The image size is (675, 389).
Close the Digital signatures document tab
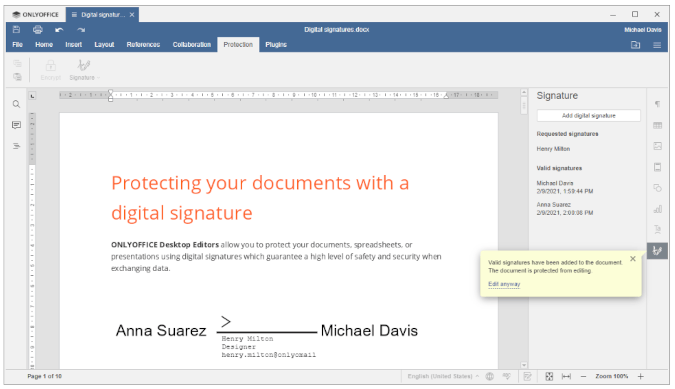(132, 15)
